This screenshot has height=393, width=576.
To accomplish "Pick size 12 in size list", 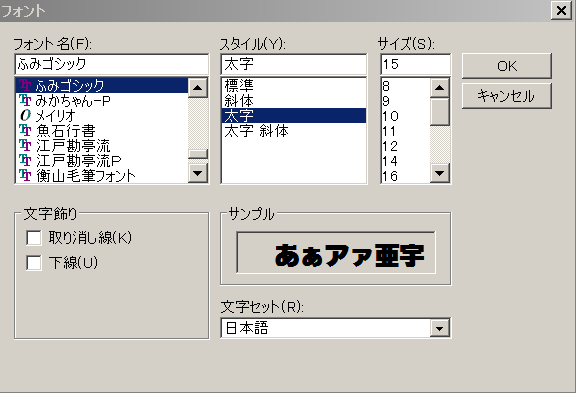I will (406, 146).
